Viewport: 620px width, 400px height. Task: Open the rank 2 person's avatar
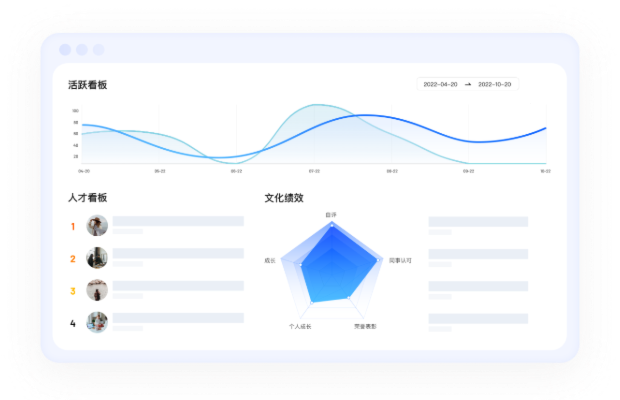coord(97,258)
